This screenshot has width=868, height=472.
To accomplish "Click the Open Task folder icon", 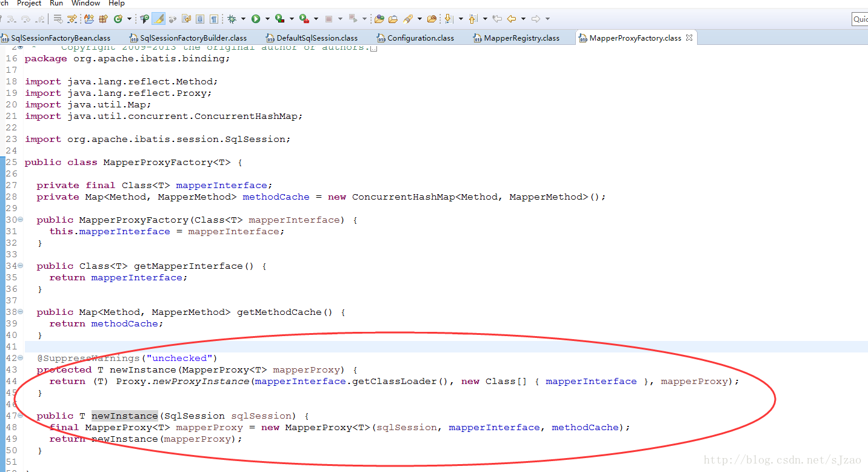I will (x=393, y=19).
